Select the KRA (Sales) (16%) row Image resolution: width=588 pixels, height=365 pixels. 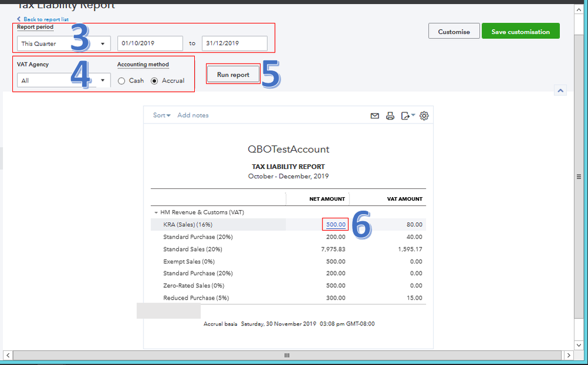click(288, 224)
